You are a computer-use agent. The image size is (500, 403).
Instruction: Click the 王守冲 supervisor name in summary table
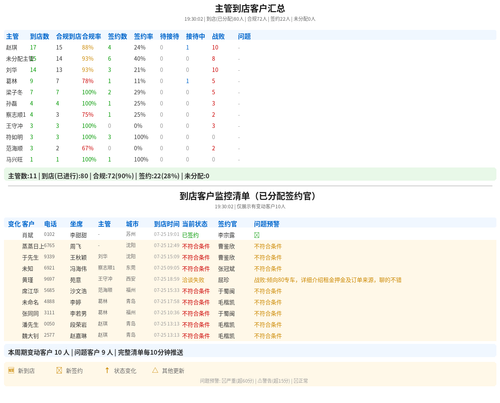click(14, 126)
